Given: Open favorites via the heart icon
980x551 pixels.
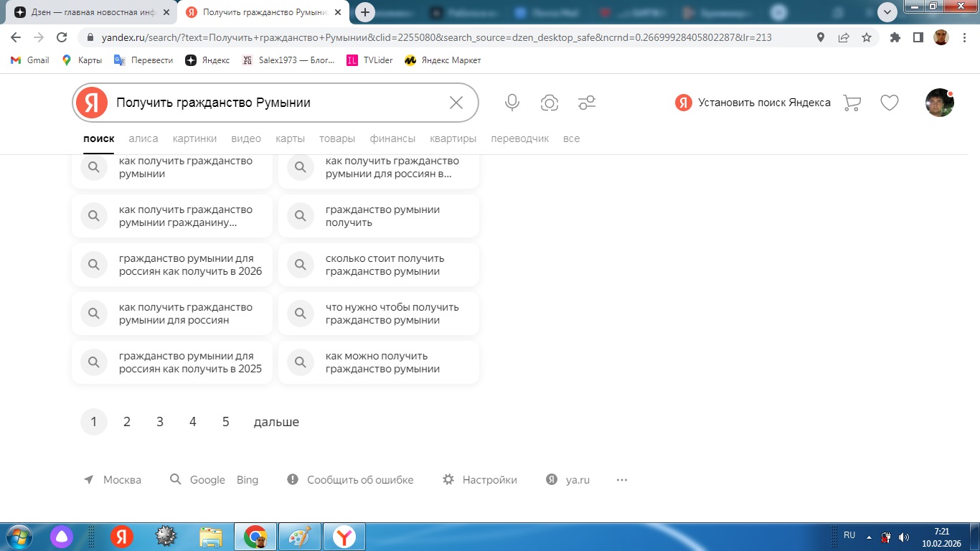Looking at the screenshot, I should [890, 103].
